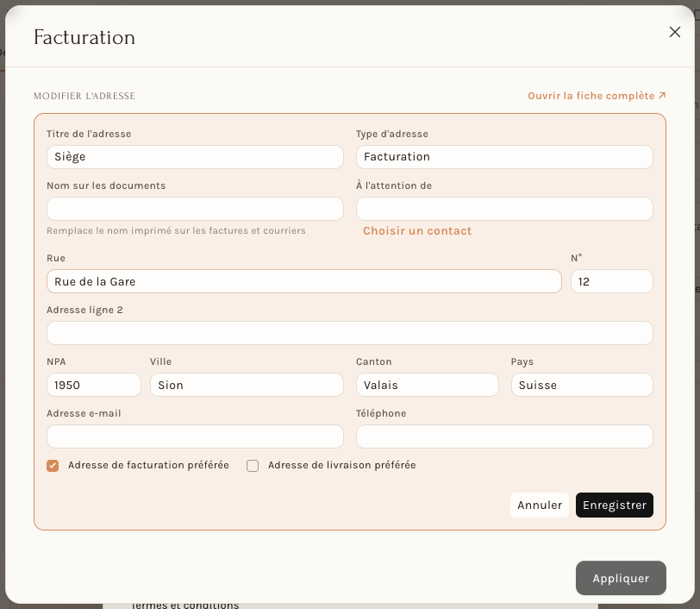Click the hint 'Remplace le nom imprimé' text
The image size is (700, 609).
tap(176, 230)
